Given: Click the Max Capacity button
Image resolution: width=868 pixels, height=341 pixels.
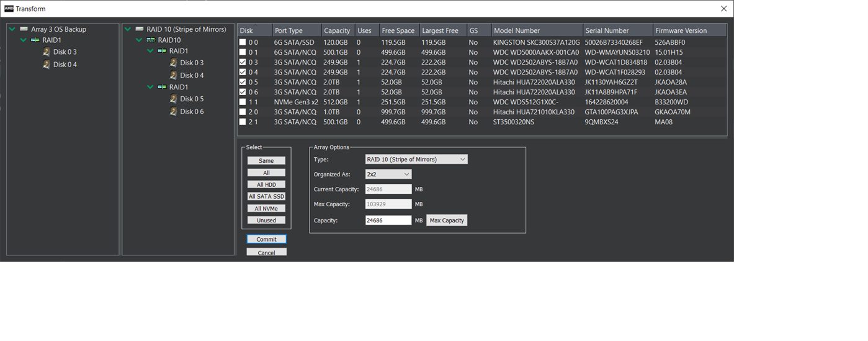Looking at the screenshot, I should (447, 221).
